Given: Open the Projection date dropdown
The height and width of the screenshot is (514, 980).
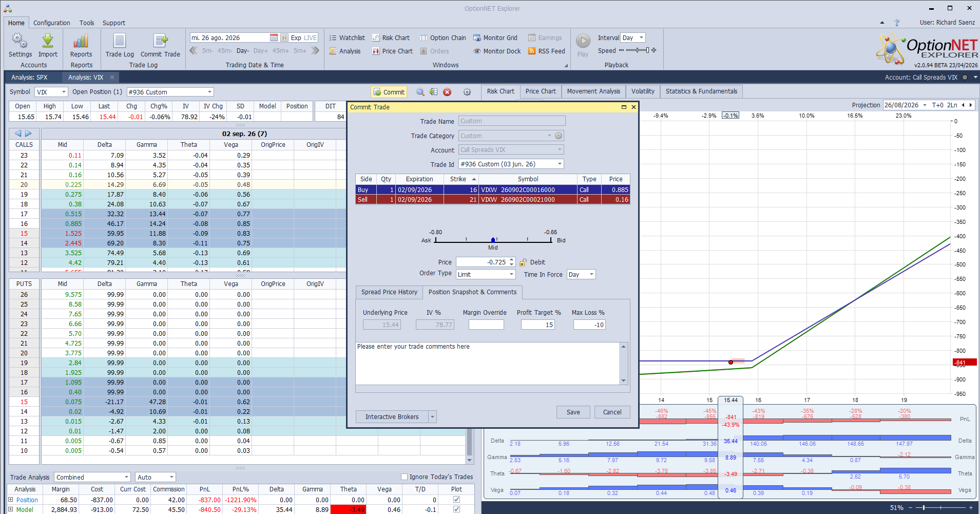Looking at the screenshot, I should coord(925,105).
